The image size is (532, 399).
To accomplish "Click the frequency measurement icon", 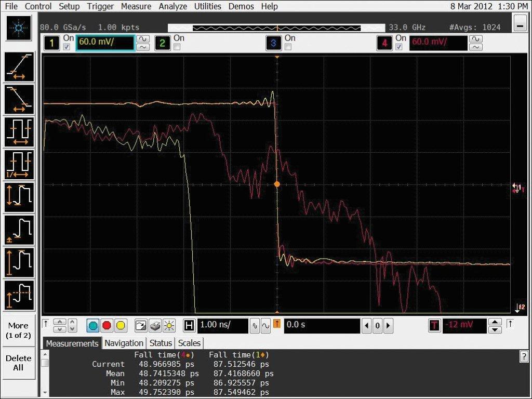I will click(x=20, y=165).
